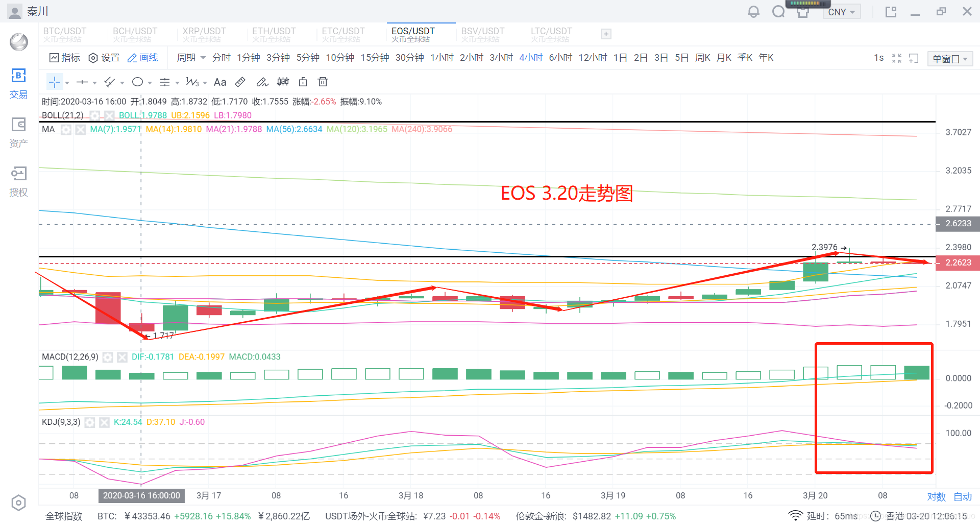This screenshot has height=525, width=980.
Task: Switch to the ETH/USDT tab
Action: (x=274, y=34)
